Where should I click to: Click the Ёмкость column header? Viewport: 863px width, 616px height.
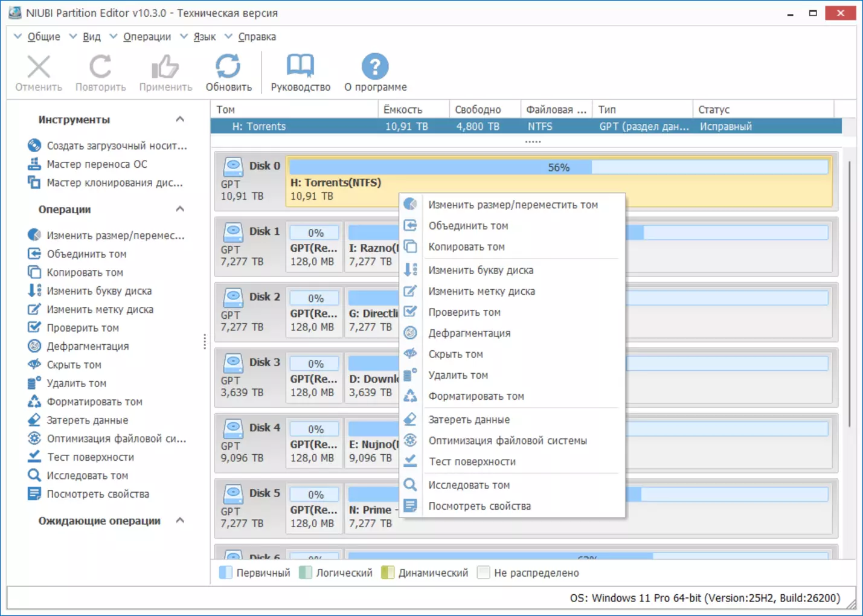tap(403, 109)
